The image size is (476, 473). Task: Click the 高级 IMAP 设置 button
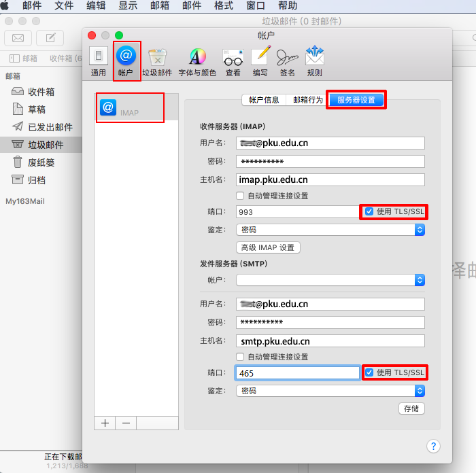(268, 247)
